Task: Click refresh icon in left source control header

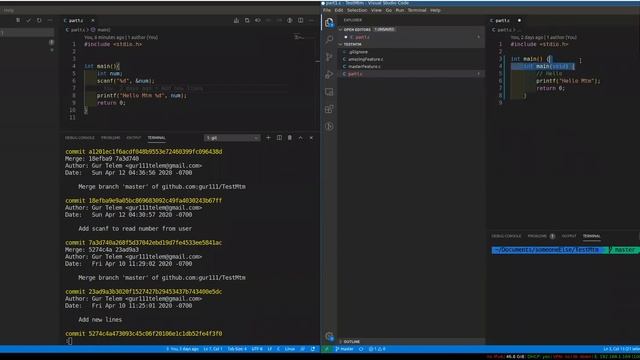Action: coord(39,20)
